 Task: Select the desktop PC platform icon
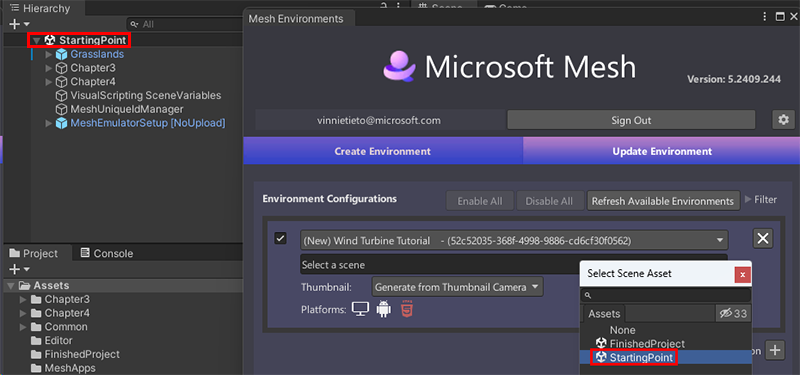(x=361, y=309)
